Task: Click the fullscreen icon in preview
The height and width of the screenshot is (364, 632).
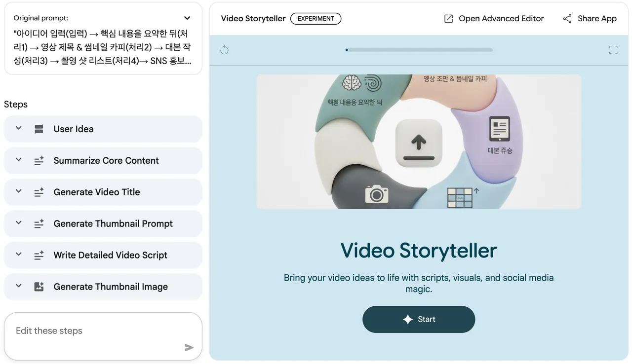Action: click(x=613, y=50)
